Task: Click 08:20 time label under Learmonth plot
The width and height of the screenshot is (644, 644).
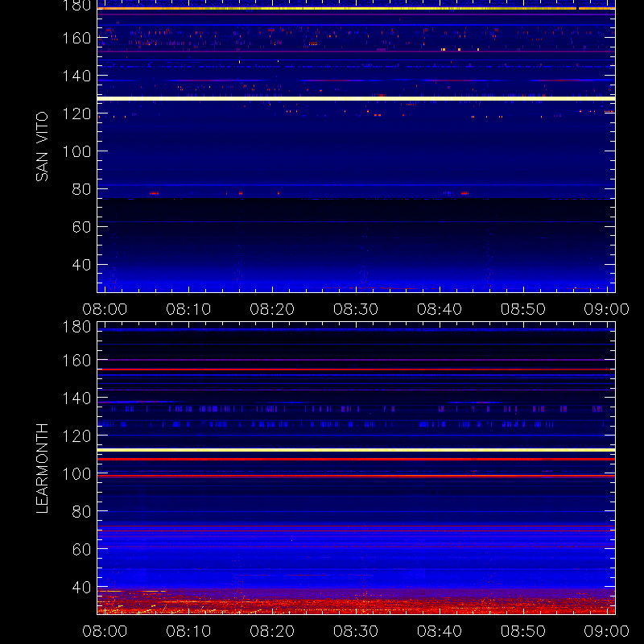Action: coord(272,631)
